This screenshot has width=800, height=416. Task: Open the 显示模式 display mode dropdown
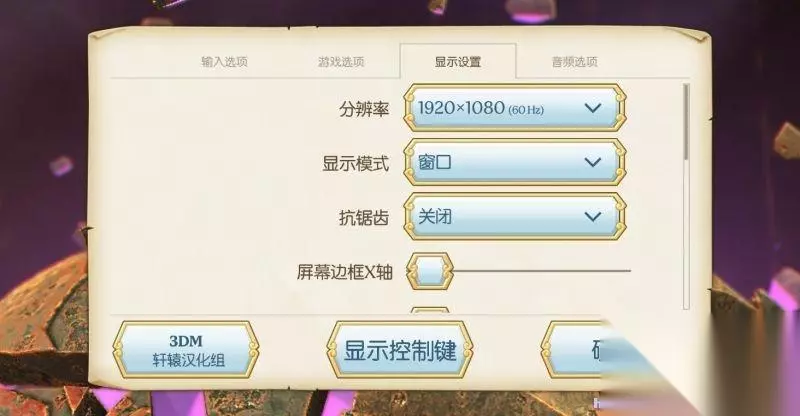coord(515,162)
